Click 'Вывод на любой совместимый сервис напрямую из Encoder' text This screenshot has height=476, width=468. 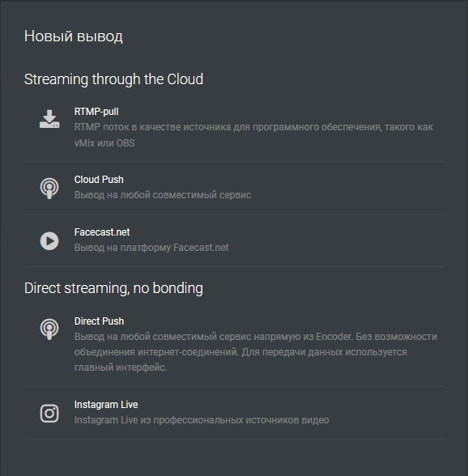tap(214, 337)
